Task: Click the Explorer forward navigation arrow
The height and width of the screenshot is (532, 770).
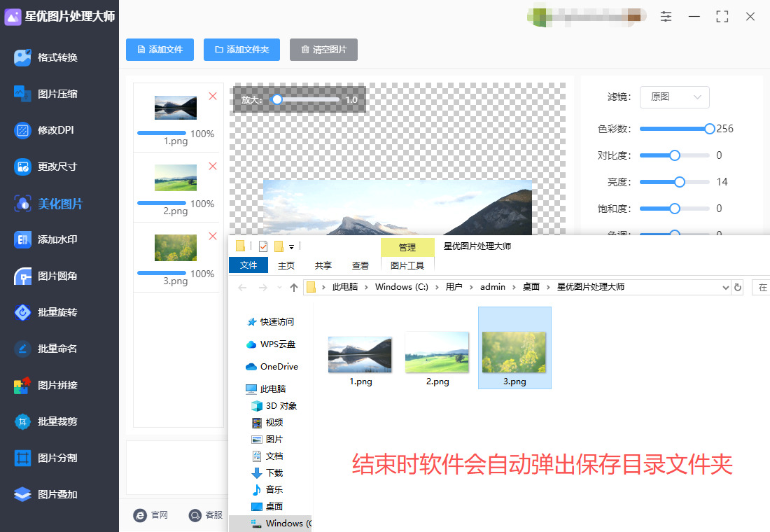Action: point(263,288)
